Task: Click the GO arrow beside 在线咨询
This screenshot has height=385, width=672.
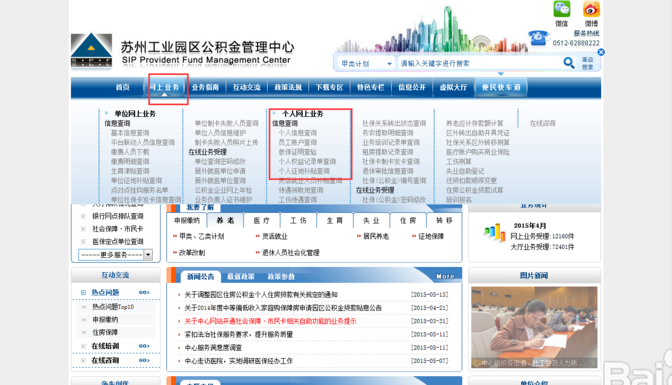Action: pos(144,360)
